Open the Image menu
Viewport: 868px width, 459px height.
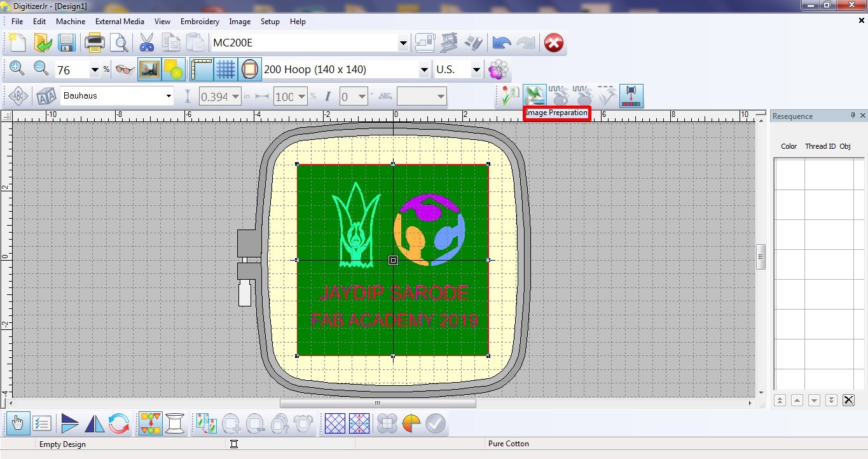tap(240, 21)
